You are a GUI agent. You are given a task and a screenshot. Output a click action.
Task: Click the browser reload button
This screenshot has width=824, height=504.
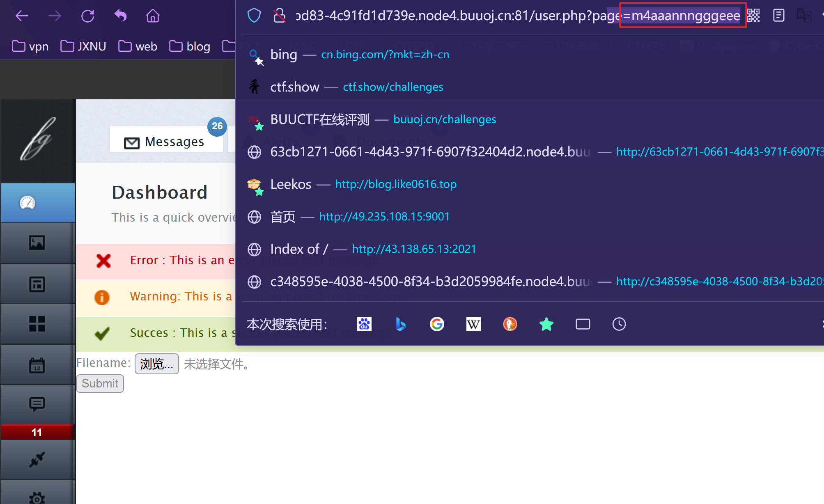point(87,16)
